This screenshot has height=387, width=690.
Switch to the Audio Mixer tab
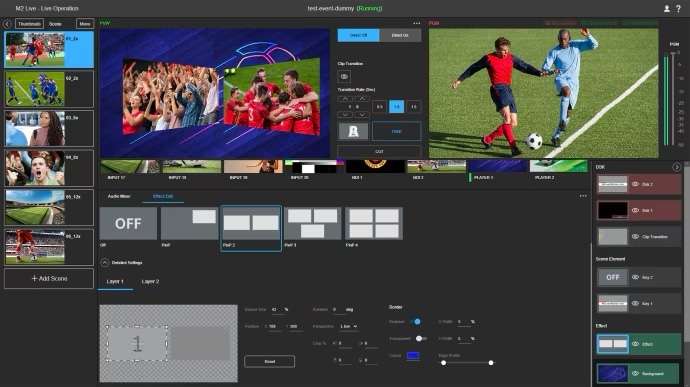[x=119, y=196]
